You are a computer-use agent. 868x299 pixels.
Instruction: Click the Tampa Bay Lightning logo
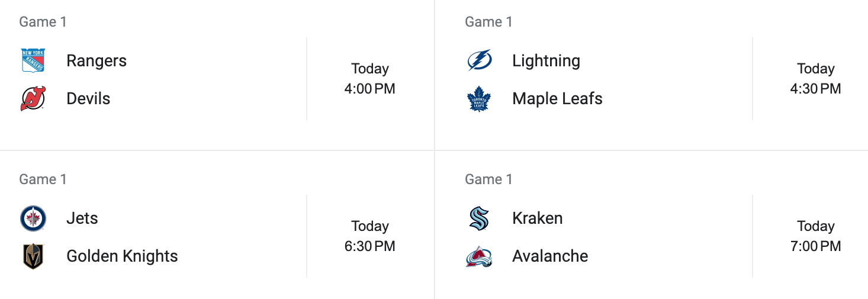click(x=478, y=60)
